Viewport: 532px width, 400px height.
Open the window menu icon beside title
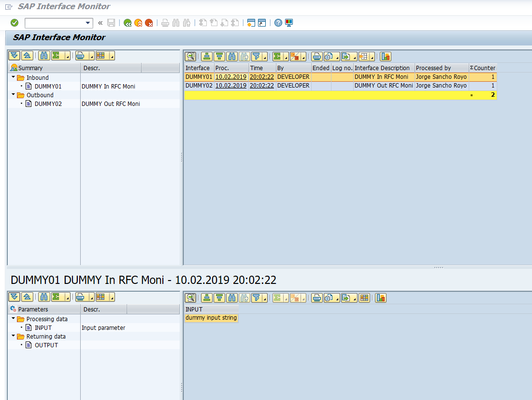point(9,7)
